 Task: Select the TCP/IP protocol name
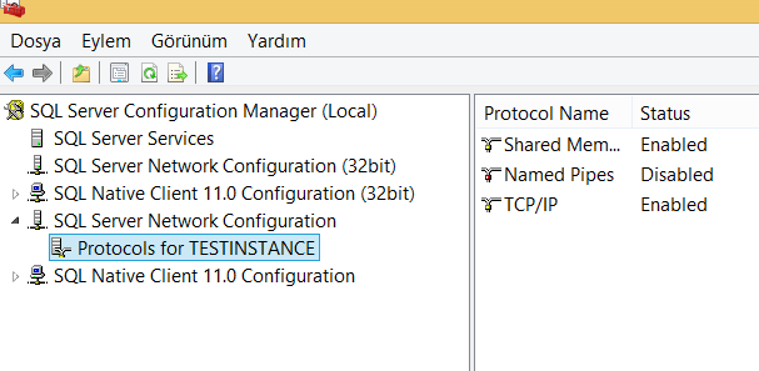(x=531, y=205)
